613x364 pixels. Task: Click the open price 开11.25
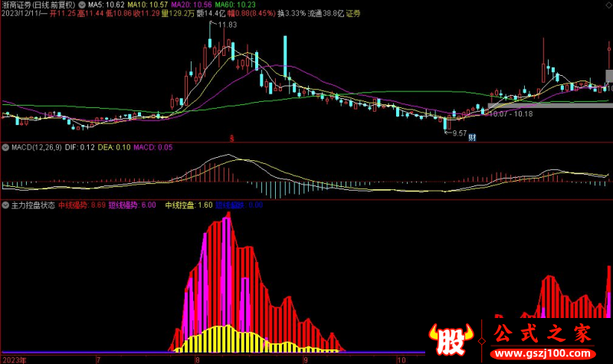coord(63,14)
